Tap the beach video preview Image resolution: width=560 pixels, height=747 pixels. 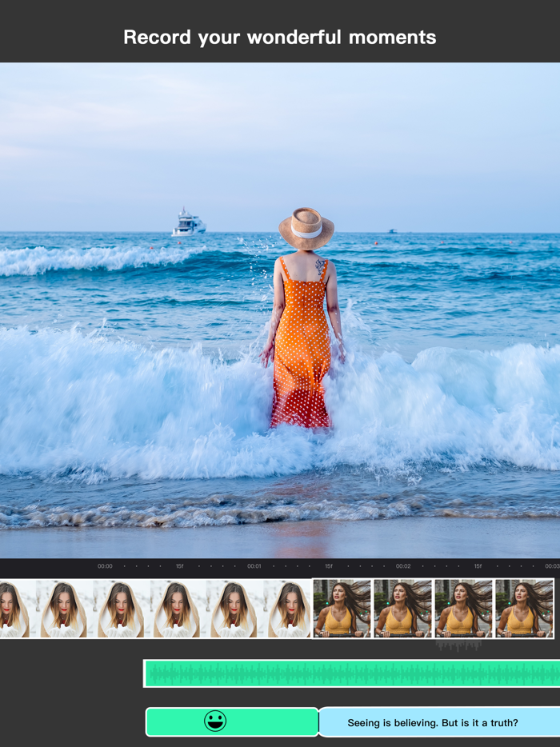click(280, 310)
